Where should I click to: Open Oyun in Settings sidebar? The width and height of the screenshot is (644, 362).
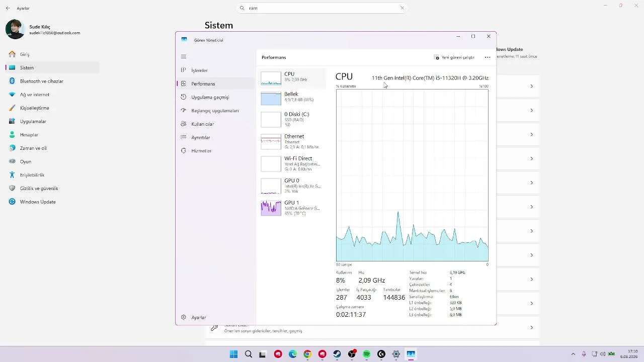click(x=52, y=161)
